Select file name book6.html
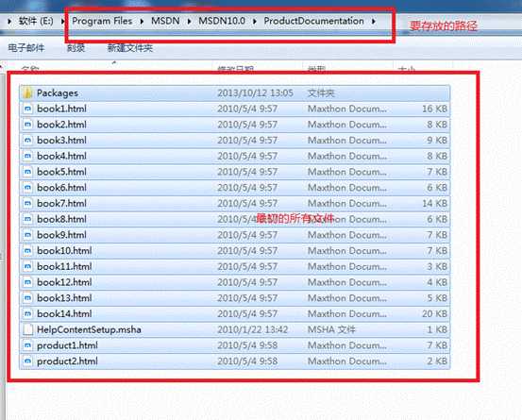 tap(61, 188)
